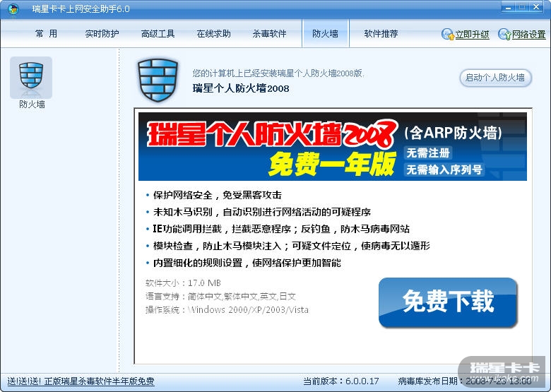
Task: Click the 模块检查 feature bullet
Action: [288, 246]
